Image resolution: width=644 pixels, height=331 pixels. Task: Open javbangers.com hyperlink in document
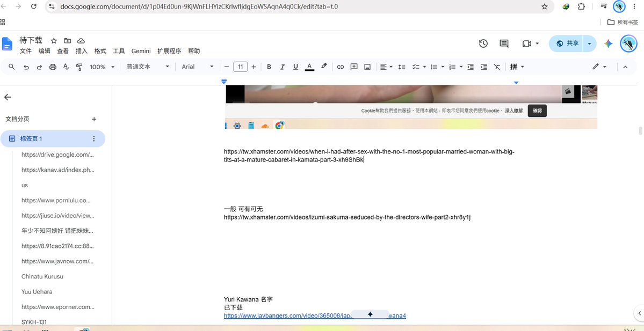click(x=315, y=315)
